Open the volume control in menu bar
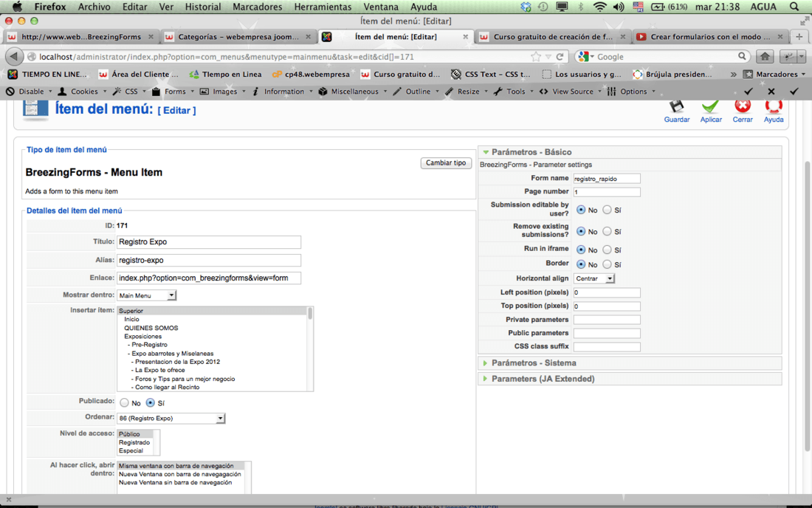Screen dimensions: 812x508 pyautogui.click(x=619, y=7)
